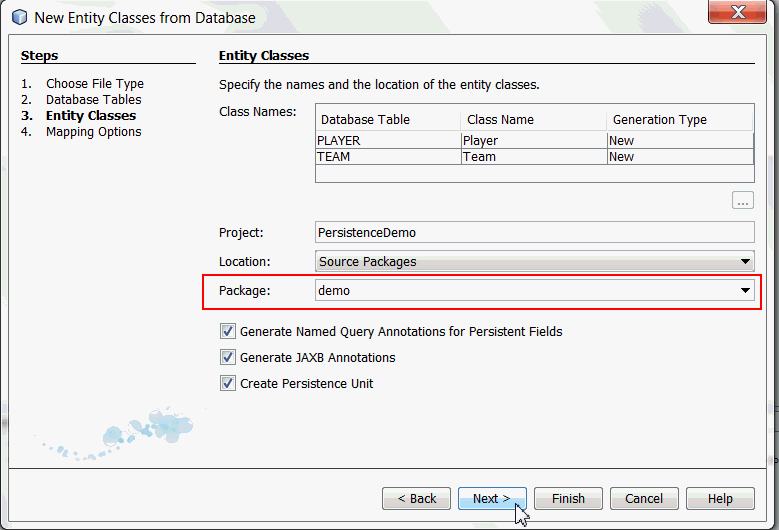
Task: Open Help for this wizard
Action: coord(720,498)
